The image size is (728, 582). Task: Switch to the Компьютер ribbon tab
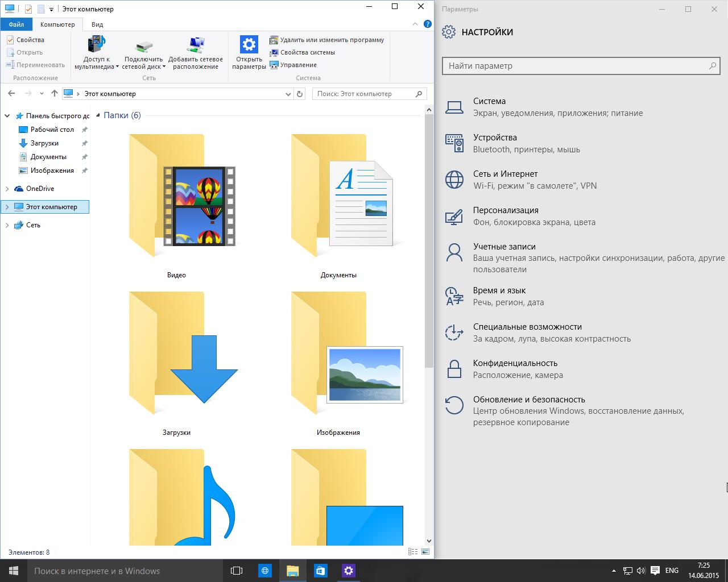(x=57, y=24)
